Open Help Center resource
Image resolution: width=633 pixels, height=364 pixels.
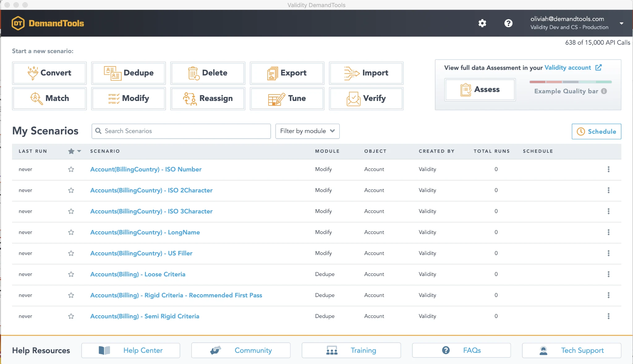point(131,350)
